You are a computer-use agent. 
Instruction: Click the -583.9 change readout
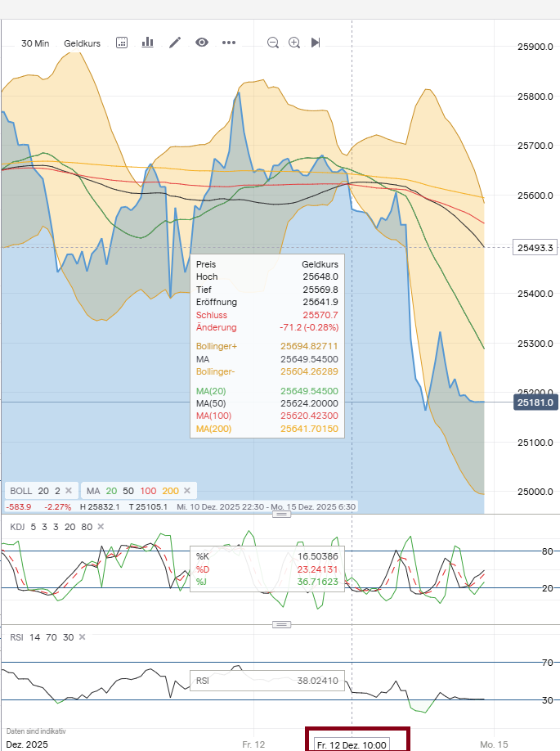tap(19, 506)
